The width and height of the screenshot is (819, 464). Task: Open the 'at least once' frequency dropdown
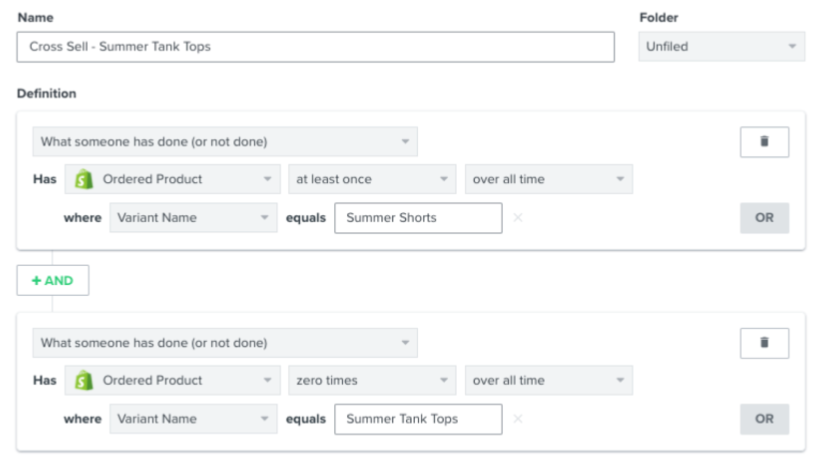tap(372, 179)
